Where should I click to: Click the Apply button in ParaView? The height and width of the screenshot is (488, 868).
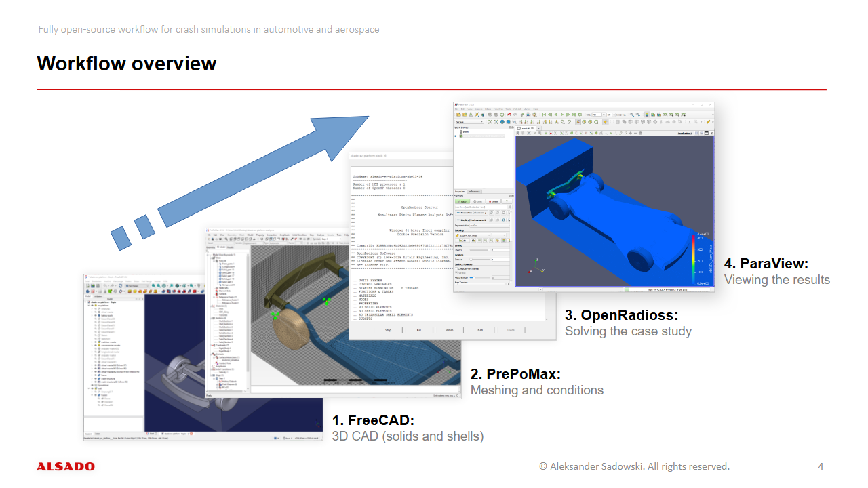pos(462,201)
